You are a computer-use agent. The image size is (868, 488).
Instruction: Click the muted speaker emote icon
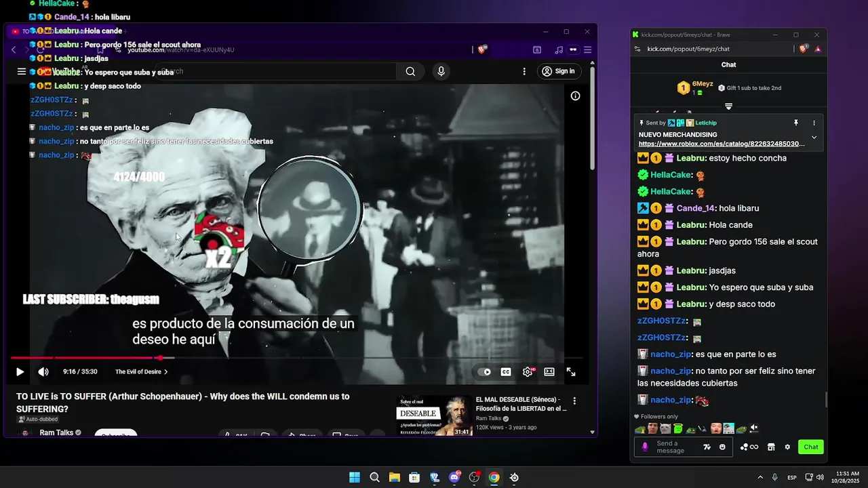click(754, 428)
